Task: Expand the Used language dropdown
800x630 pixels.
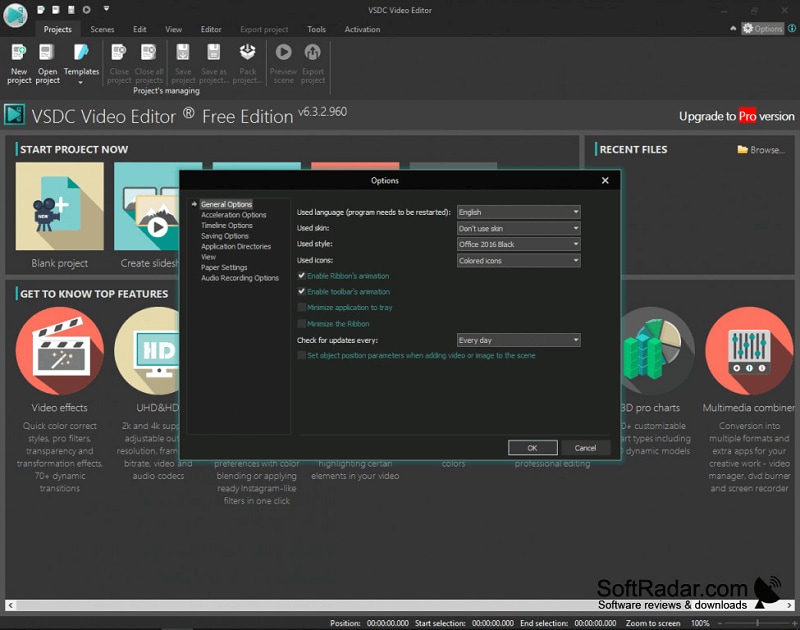Action: (518, 212)
